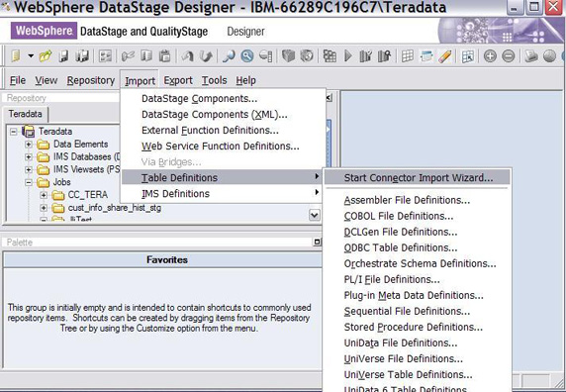The width and height of the screenshot is (566, 392).
Task: Click the Redo arrow toolbar icon
Action: [x=206, y=56]
